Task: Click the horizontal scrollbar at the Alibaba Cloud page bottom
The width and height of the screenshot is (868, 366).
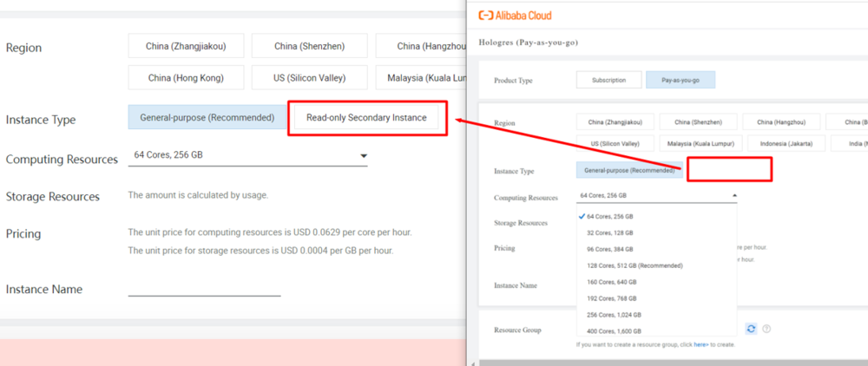Action: click(674, 363)
